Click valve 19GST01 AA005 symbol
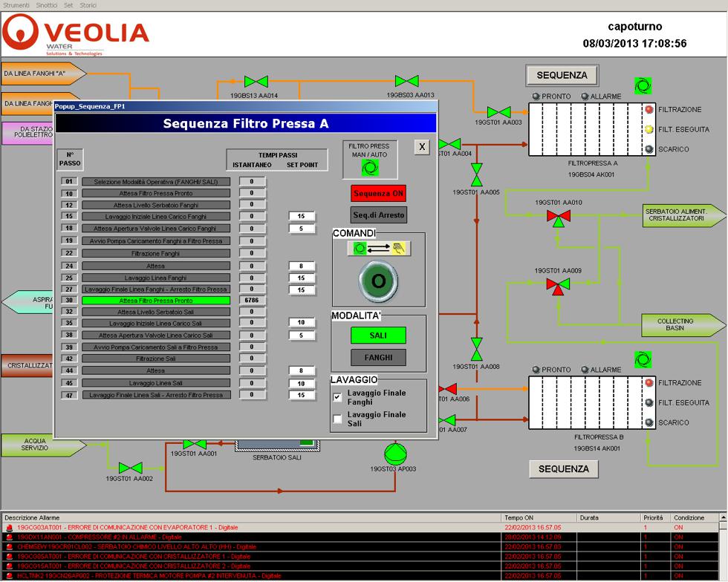Screen dimensions: 728x582 tap(476, 176)
